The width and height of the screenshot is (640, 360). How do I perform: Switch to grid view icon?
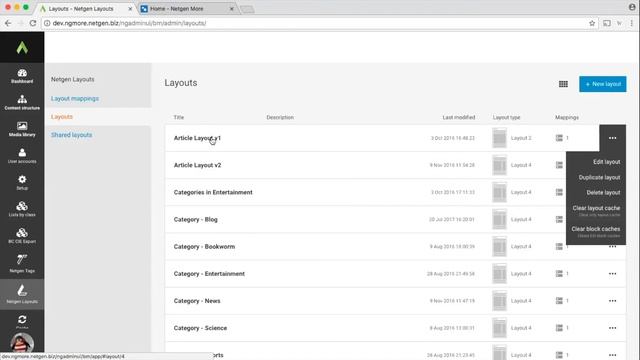(x=563, y=84)
